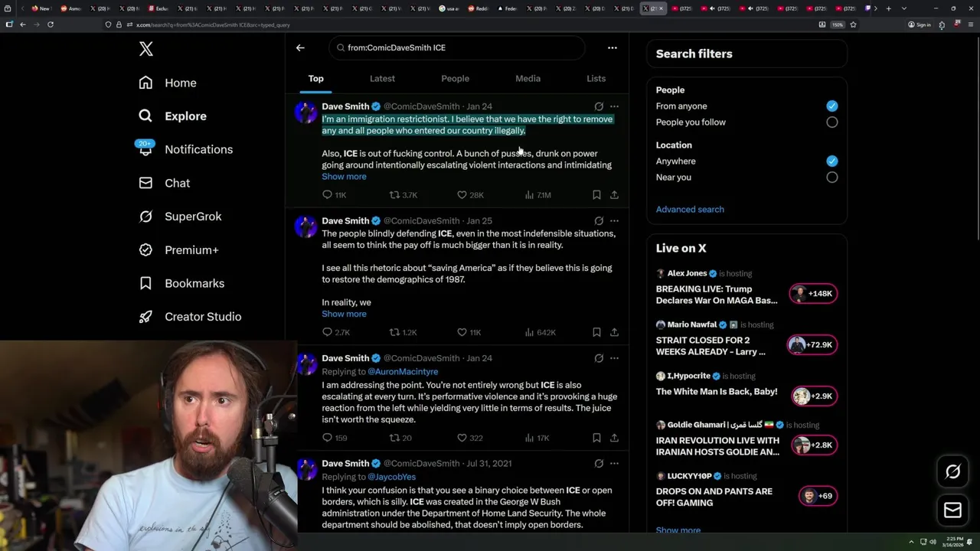This screenshot has height=551, width=980.
Task: Bookmark the reply to @AuronMacintyre
Action: pyautogui.click(x=596, y=438)
